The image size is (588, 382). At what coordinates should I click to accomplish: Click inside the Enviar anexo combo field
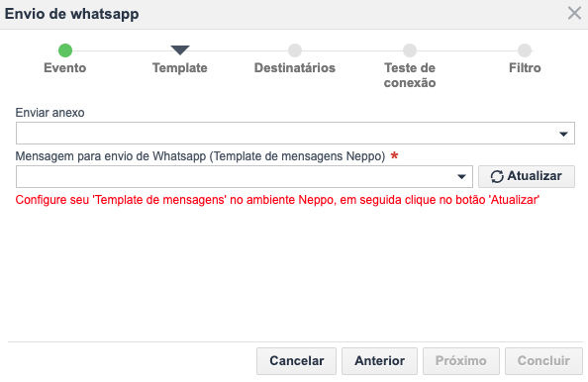295,133
